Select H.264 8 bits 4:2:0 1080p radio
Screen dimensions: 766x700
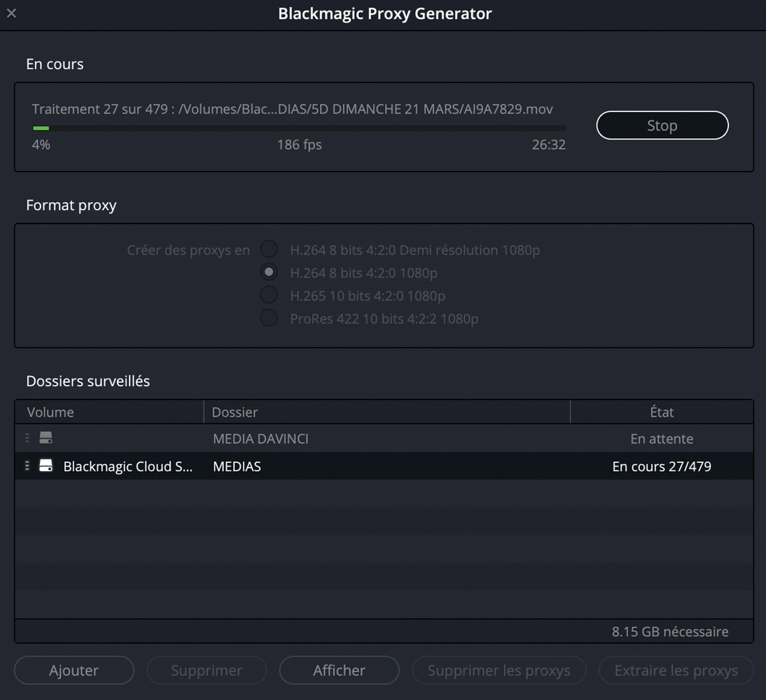[x=269, y=272]
